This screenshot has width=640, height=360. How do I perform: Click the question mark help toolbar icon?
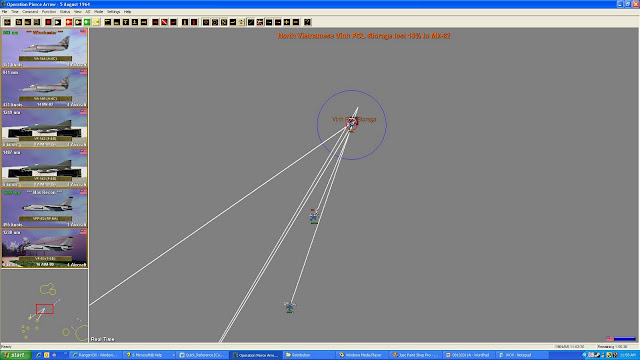pos(307,22)
